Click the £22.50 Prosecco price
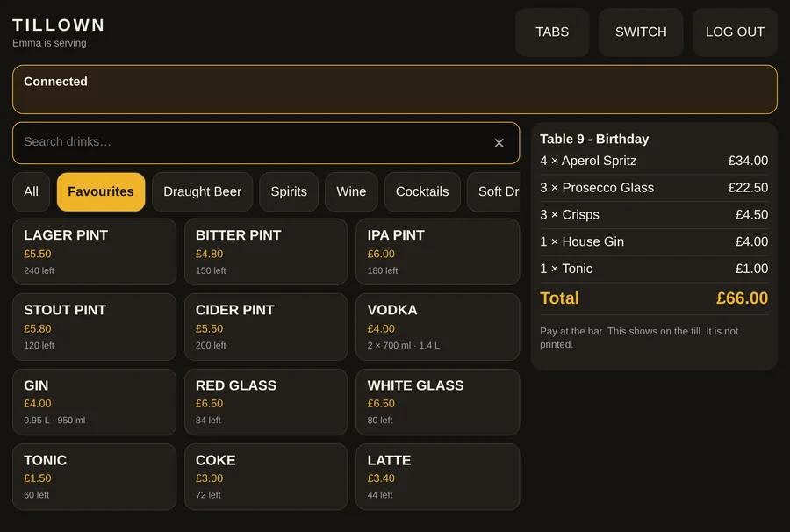This screenshot has width=790, height=532. (x=748, y=188)
